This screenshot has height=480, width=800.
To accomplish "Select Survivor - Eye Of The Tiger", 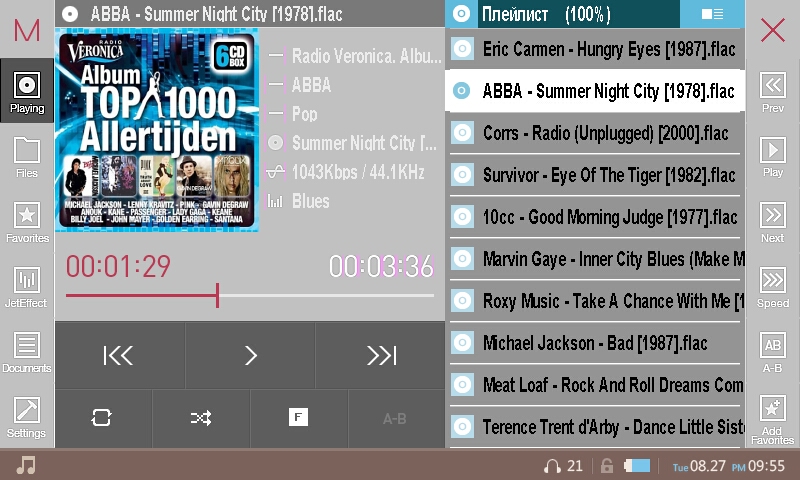I will [x=595, y=175].
